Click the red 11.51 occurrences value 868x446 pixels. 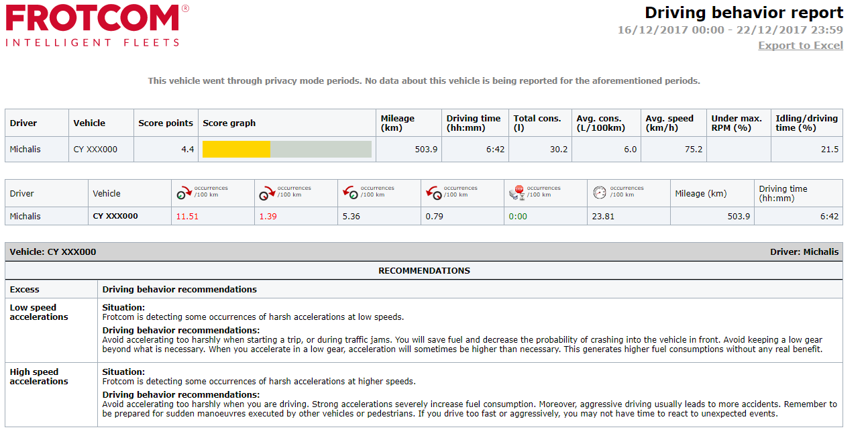click(x=187, y=217)
